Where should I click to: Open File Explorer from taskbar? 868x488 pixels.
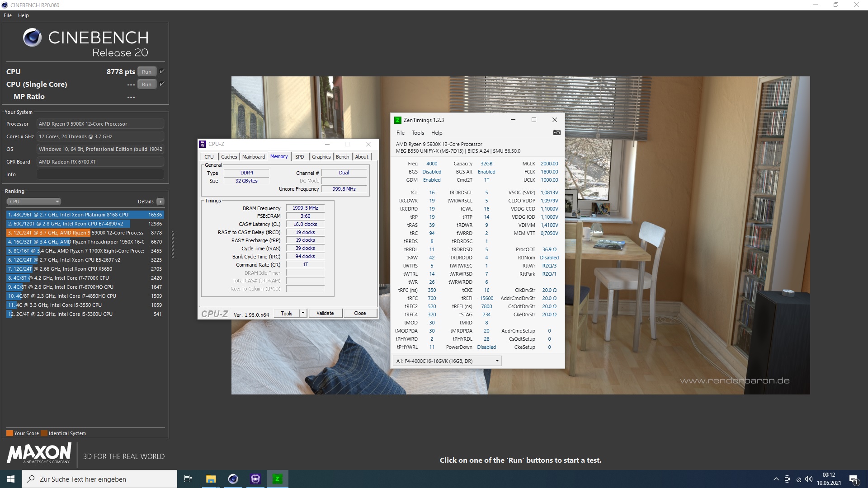(211, 479)
